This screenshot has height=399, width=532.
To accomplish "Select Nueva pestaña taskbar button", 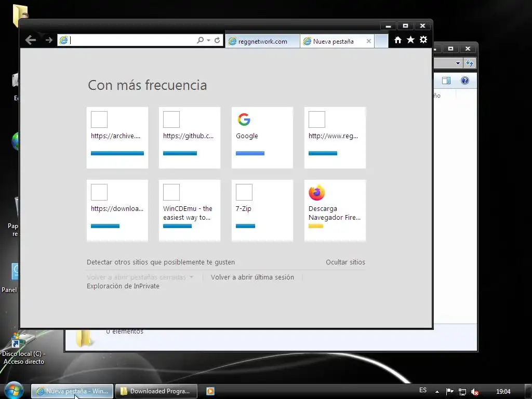I will [x=72, y=391].
